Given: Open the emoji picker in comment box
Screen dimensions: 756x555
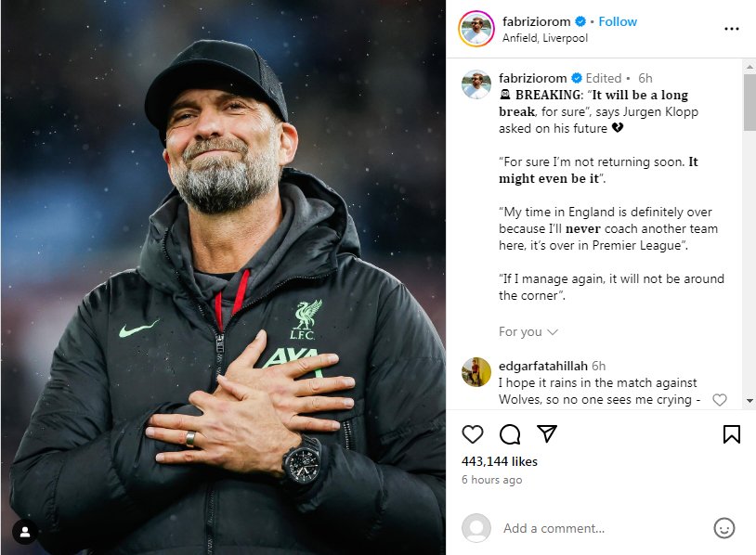Looking at the screenshot, I should (724, 528).
